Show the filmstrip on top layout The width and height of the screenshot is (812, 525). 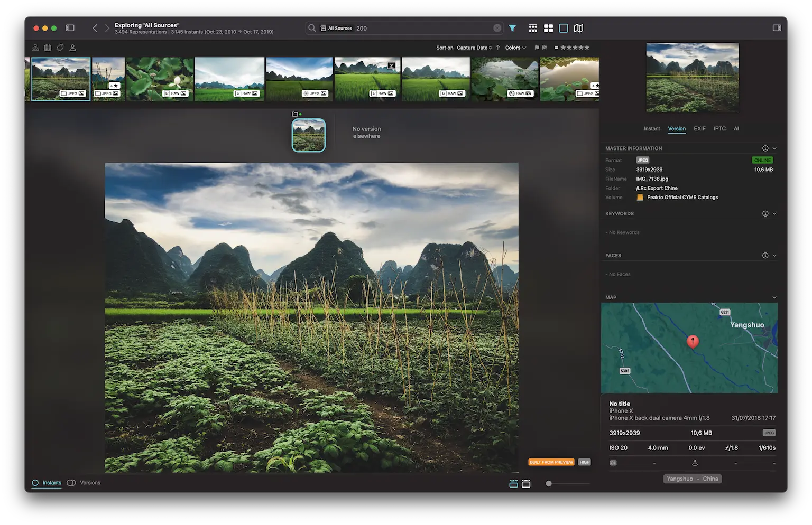click(513, 484)
